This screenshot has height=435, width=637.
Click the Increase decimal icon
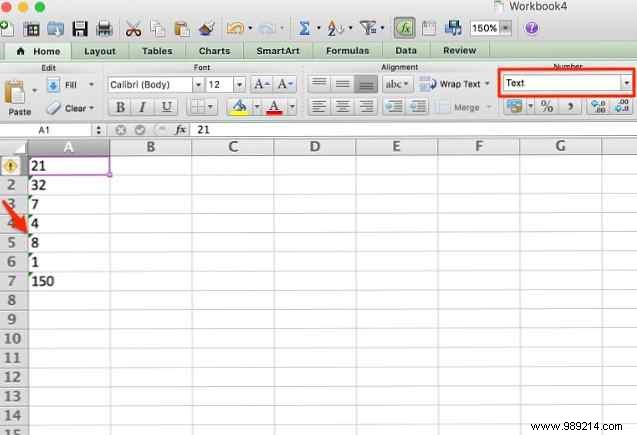click(598, 106)
